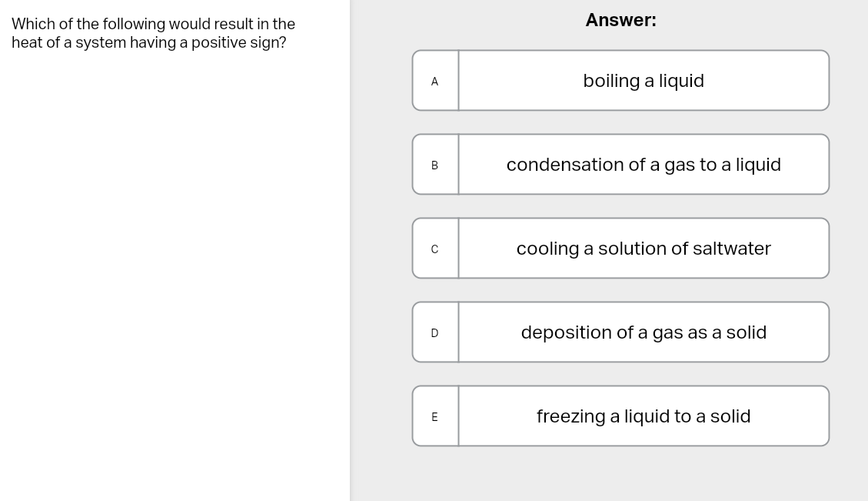Image resolution: width=868 pixels, height=501 pixels.
Task: Choose the 'boiling a liquid' answer
Action: click(x=644, y=81)
